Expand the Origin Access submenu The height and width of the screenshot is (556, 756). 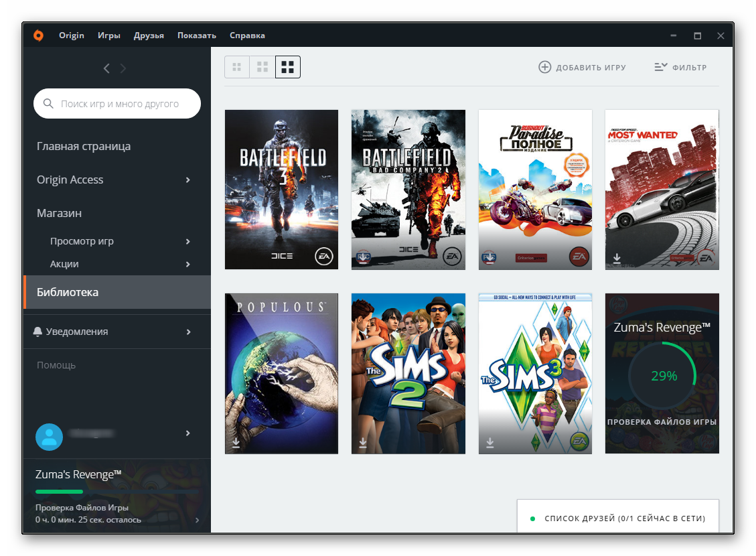click(188, 180)
